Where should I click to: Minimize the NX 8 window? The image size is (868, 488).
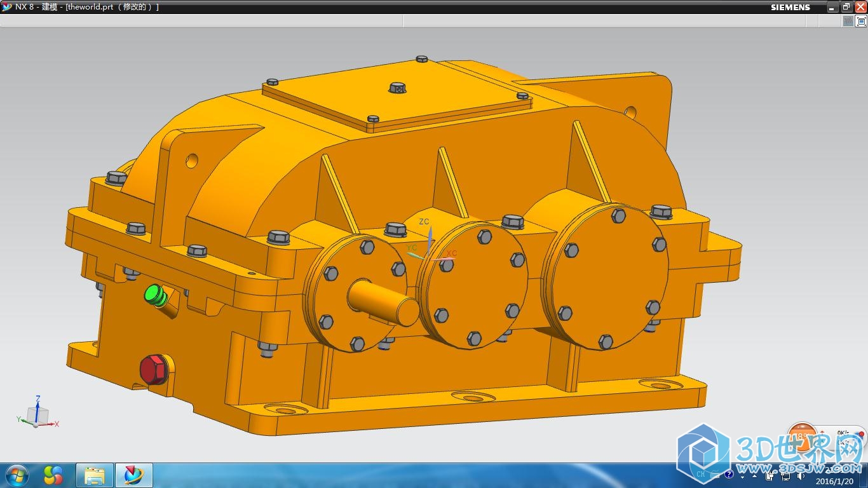[832, 7]
